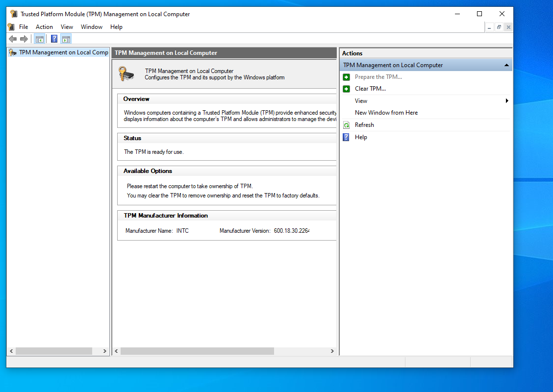
Task: Close the TPM Management main window
Action: point(502,14)
